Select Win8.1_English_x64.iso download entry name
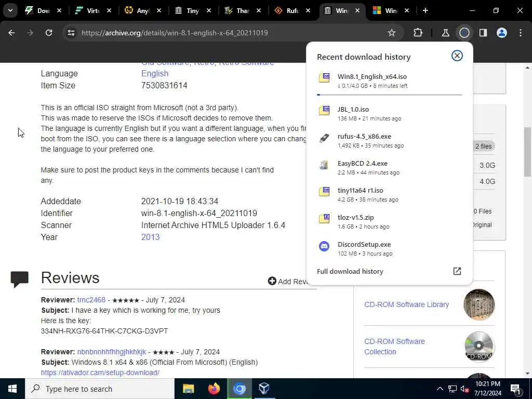This screenshot has height=399, width=532. (372, 77)
